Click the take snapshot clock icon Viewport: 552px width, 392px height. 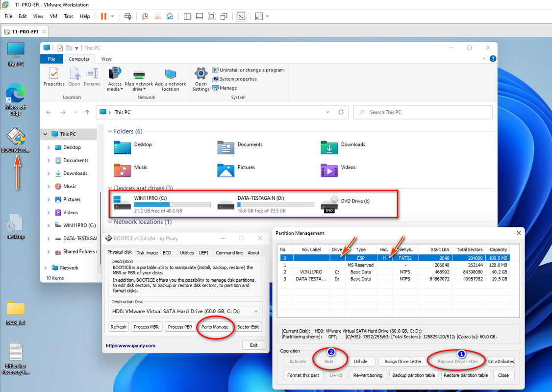click(145, 16)
